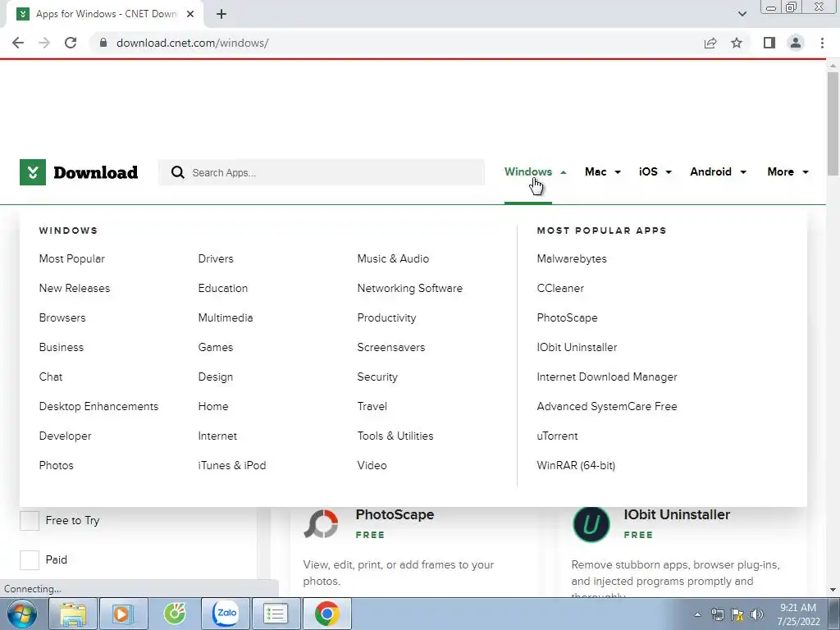
Task: Check the Free to Try checkbox
Action: click(30, 520)
